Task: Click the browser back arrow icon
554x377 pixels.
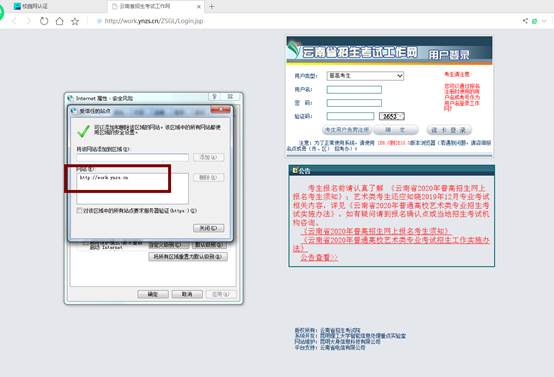Action: point(14,21)
